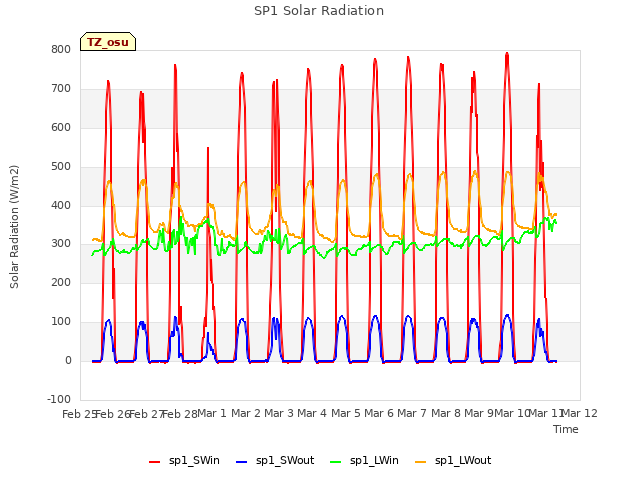Click the Mar 2 x-axis label

coord(246,413)
